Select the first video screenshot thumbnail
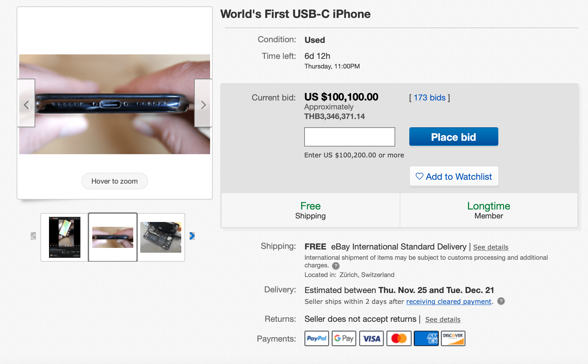The height and width of the screenshot is (364, 588). click(x=65, y=237)
